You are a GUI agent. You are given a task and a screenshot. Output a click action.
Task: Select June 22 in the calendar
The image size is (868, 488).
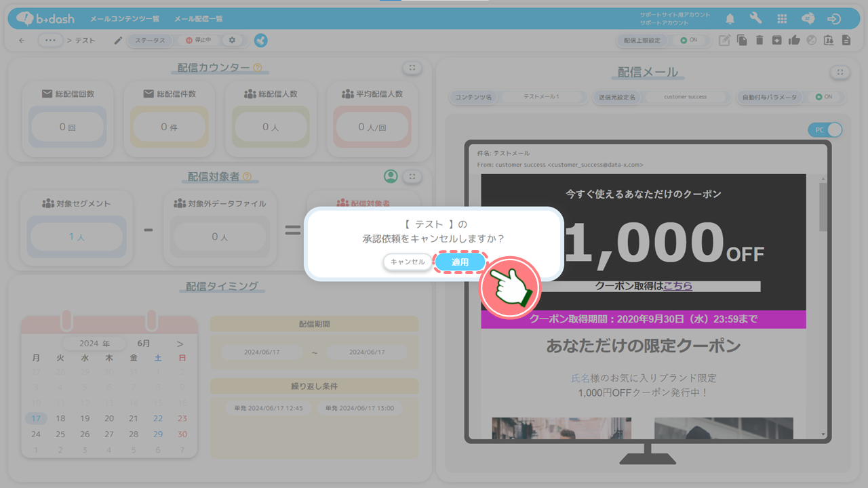point(158,418)
